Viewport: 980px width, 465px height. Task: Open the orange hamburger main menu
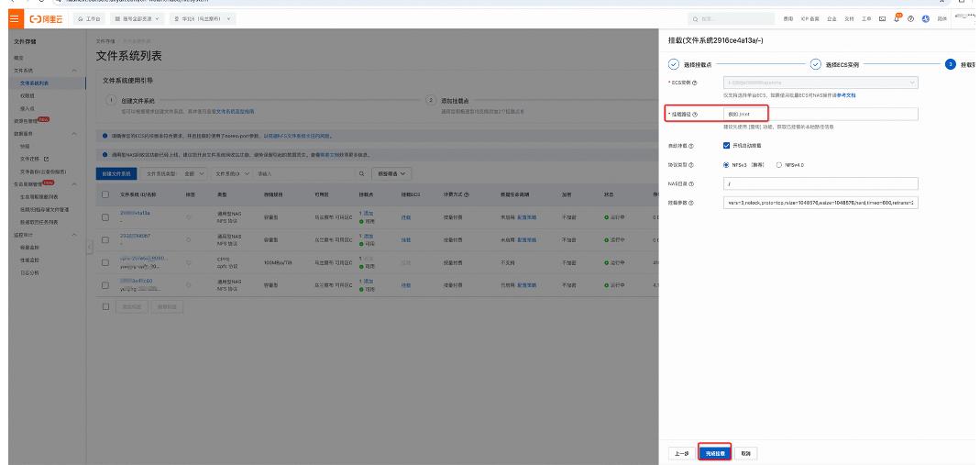[14, 18]
